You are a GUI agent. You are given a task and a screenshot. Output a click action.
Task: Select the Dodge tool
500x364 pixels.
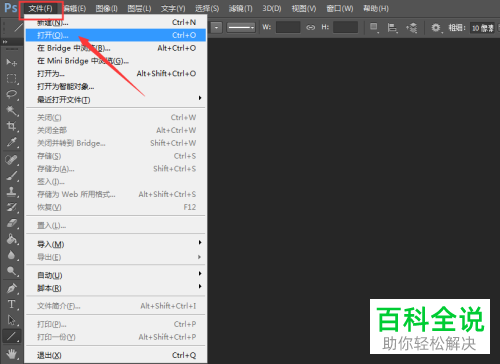[x=12, y=271]
